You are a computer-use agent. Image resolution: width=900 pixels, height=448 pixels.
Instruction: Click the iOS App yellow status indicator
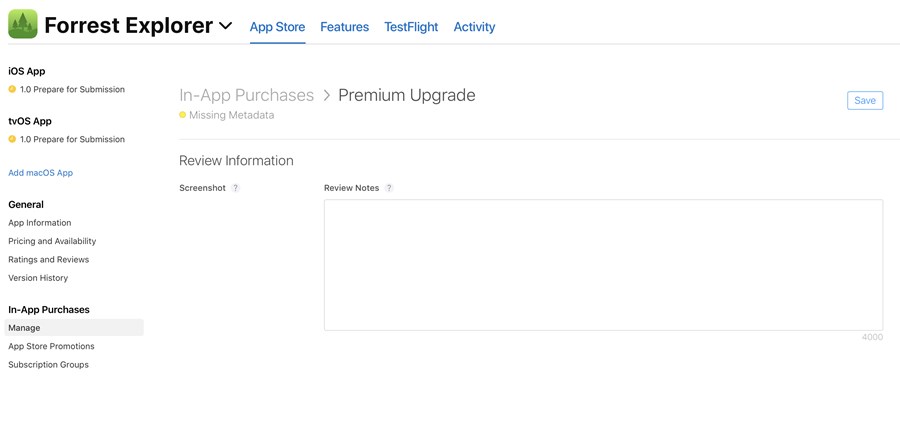pyautogui.click(x=12, y=89)
